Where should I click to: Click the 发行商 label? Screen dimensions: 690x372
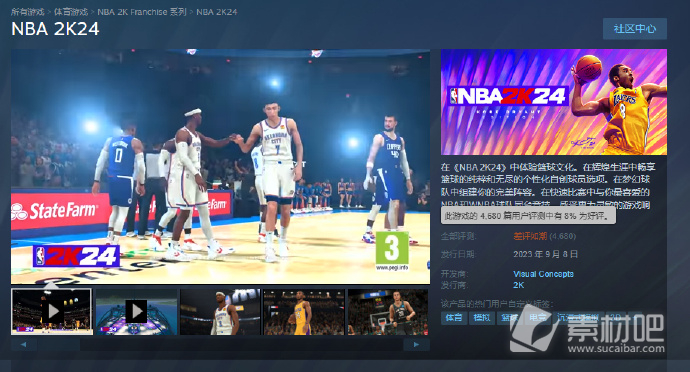click(454, 285)
